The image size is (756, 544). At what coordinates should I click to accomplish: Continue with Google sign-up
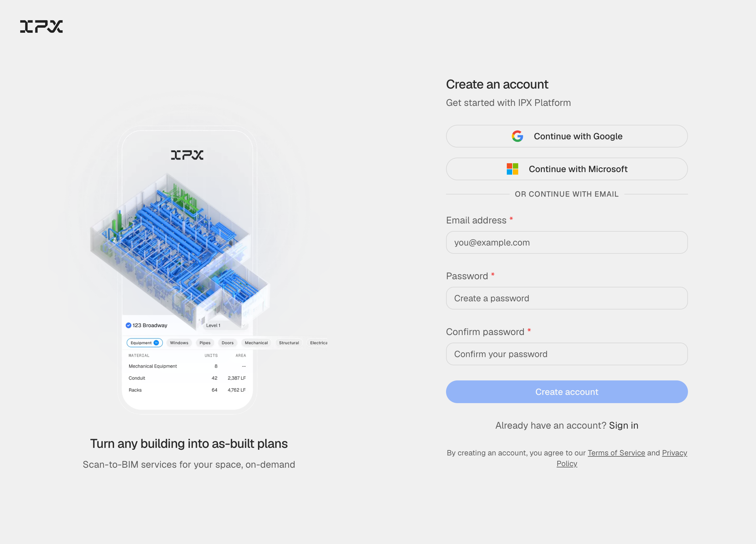[567, 136]
